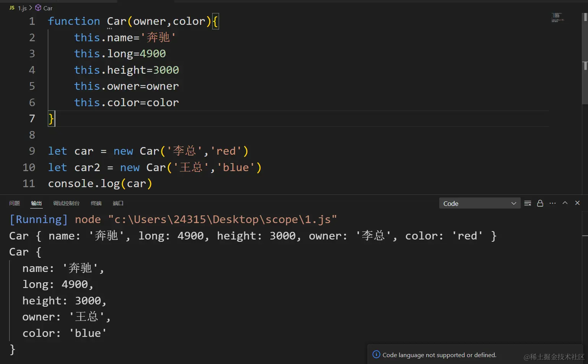Screen dimensions: 588x364
Task: Click 'long: 4900,' in the expanded output
Action: click(x=58, y=285)
